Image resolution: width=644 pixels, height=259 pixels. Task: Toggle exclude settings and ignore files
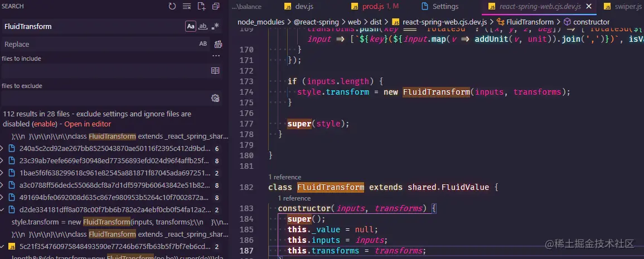(215, 97)
